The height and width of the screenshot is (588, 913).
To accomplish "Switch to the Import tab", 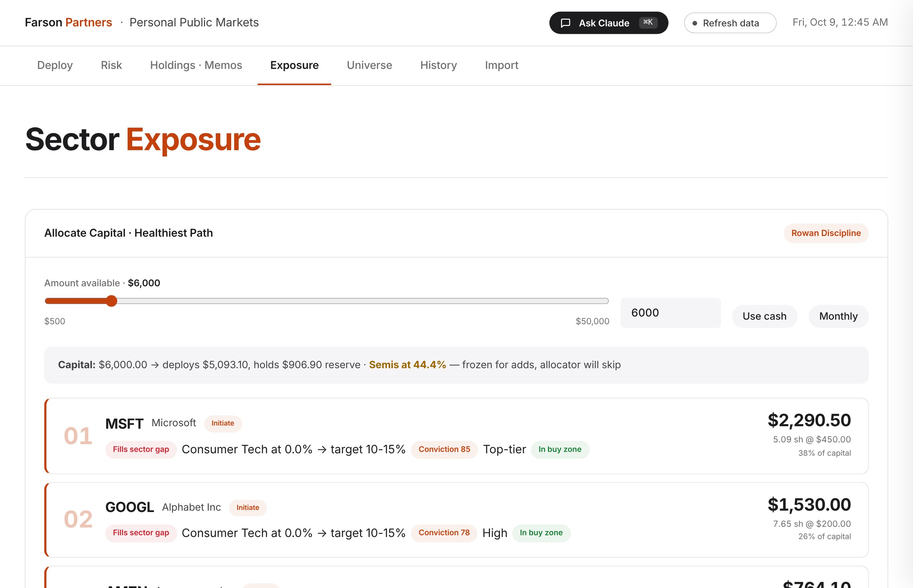I will [502, 65].
